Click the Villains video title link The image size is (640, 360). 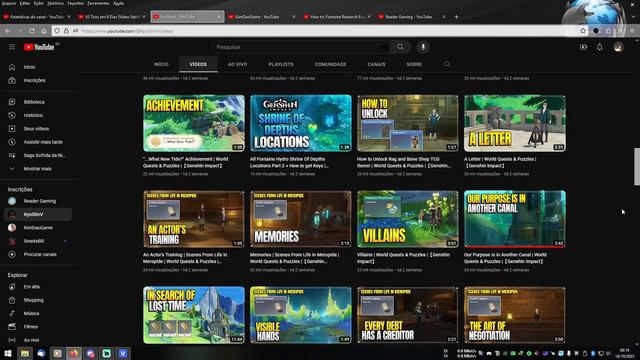coord(403,258)
